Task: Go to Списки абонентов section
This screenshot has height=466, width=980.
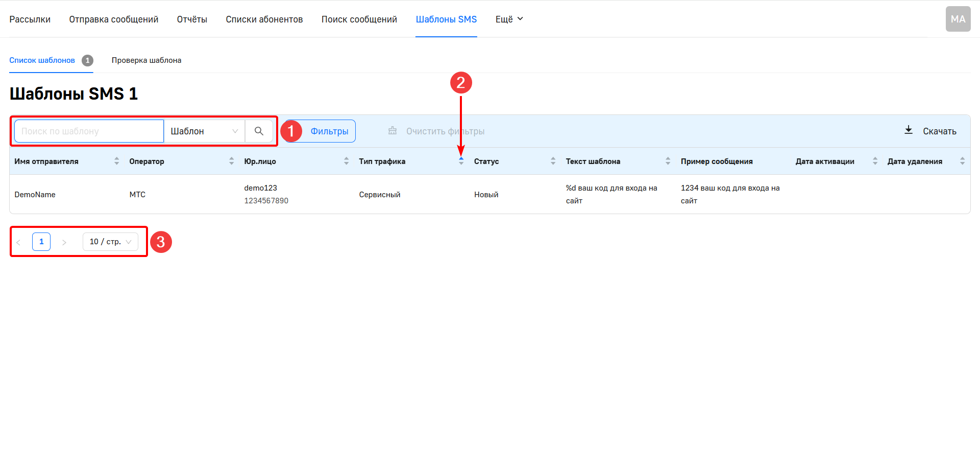Action: point(264,19)
